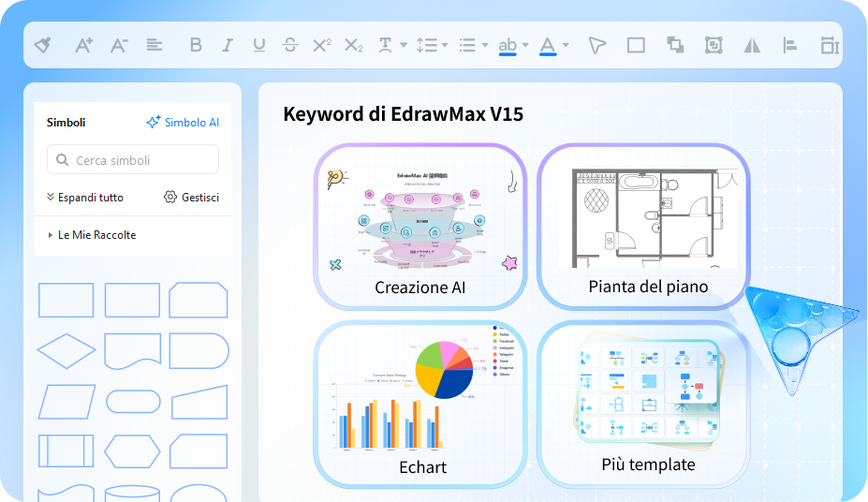Viewport: 868px width, 502px height.
Task: Apply the font color A swatch
Action: pyautogui.click(x=548, y=46)
